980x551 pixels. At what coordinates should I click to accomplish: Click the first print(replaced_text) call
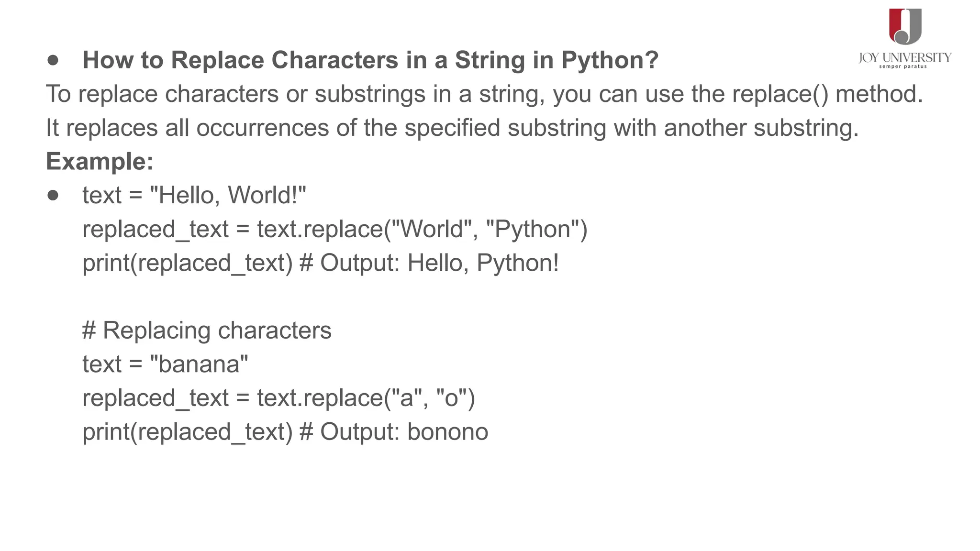coord(187,263)
